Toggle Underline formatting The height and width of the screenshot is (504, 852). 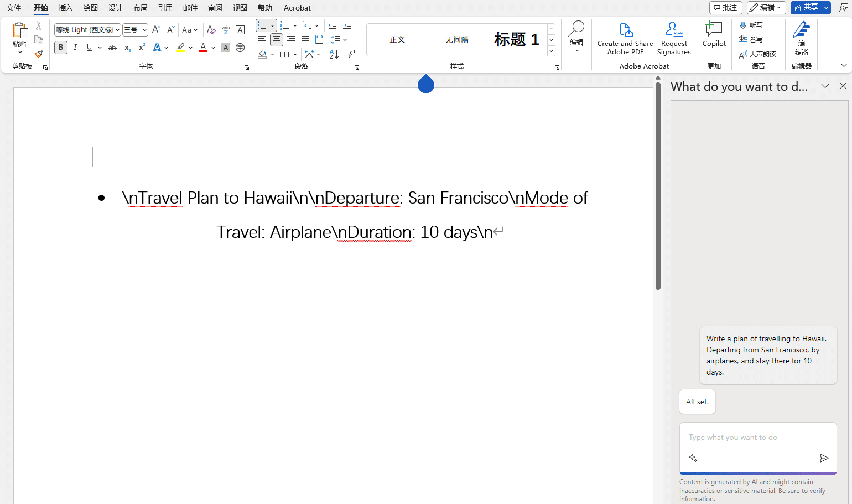pos(89,48)
